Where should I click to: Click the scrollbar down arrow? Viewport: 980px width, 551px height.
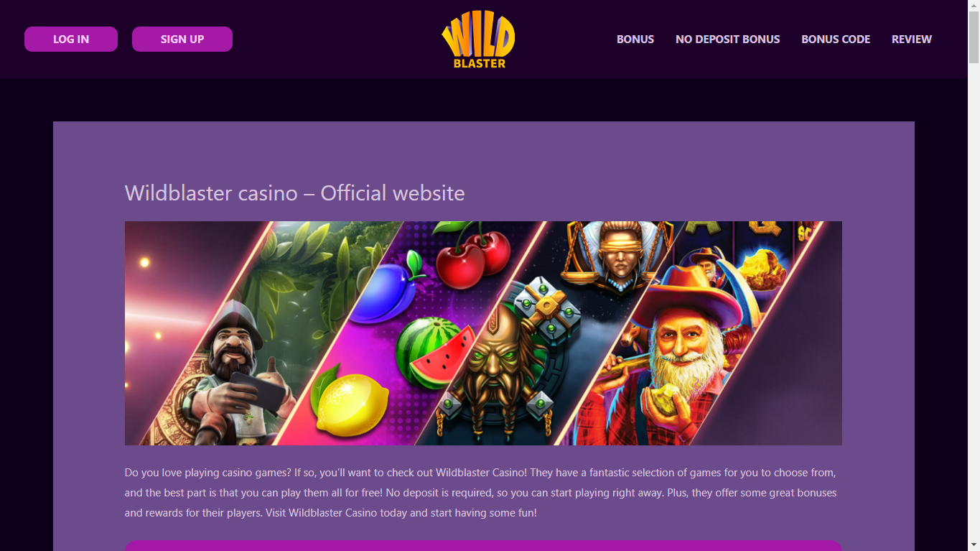pos(974,545)
